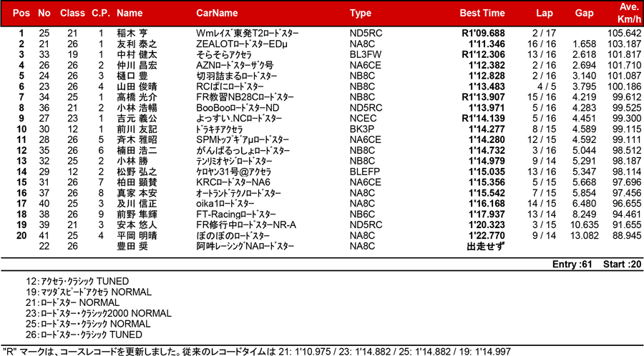
Task: Select driver name 小林 勝
Action: click(132, 161)
